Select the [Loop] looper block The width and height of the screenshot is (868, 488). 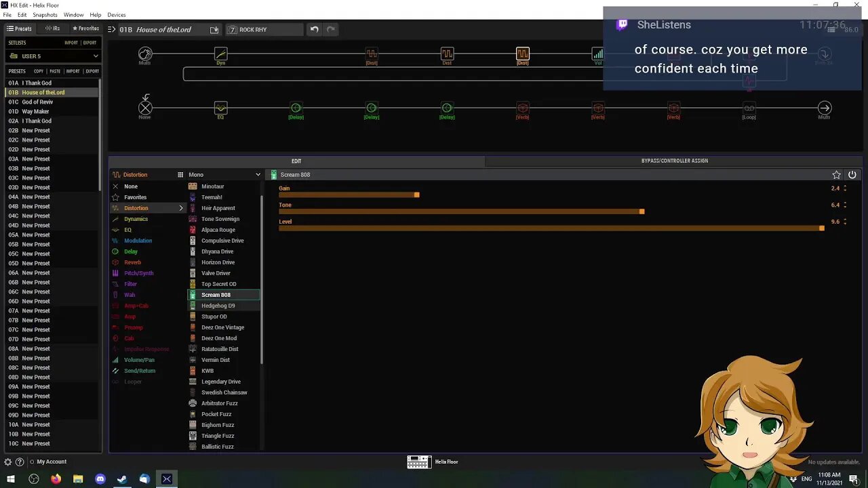click(749, 108)
